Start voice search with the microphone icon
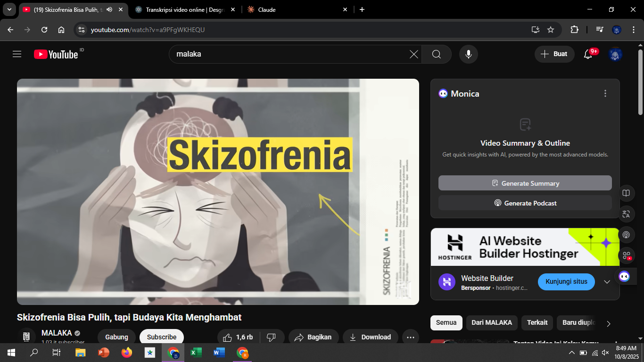This screenshot has height=362, width=644. coord(469,54)
